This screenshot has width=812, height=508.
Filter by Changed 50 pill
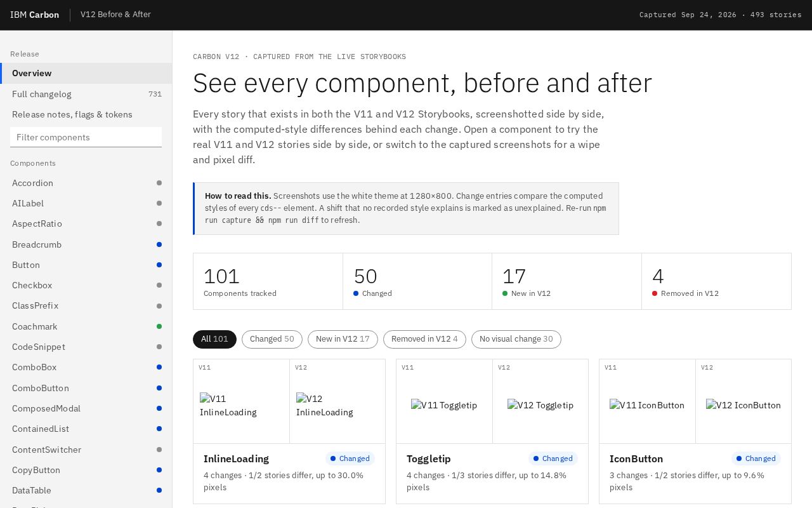click(272, 339)
